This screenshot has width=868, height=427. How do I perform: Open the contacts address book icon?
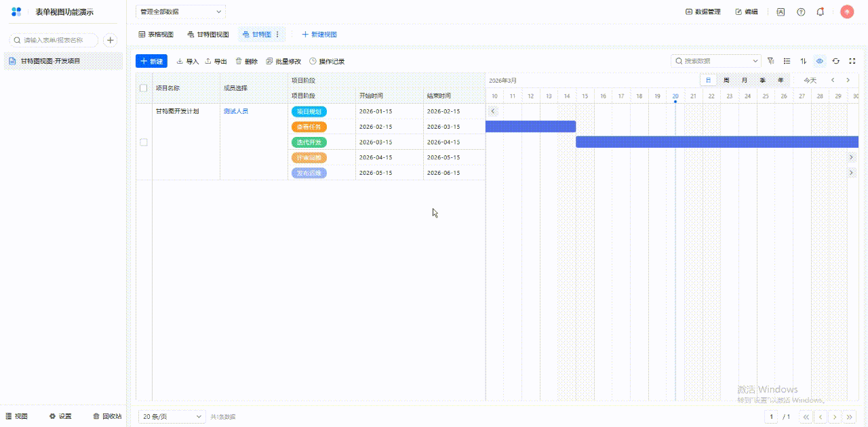[781, 12]
